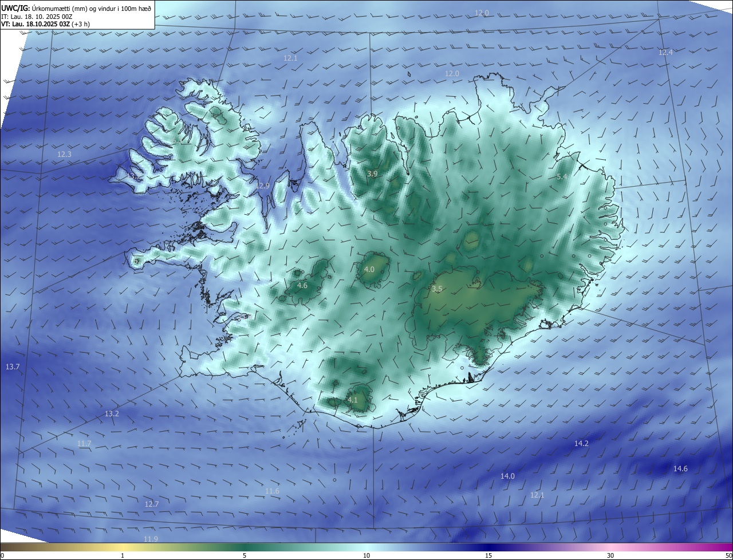Click the 12.3 value label

pyautogui.click(x=64, y=155)
